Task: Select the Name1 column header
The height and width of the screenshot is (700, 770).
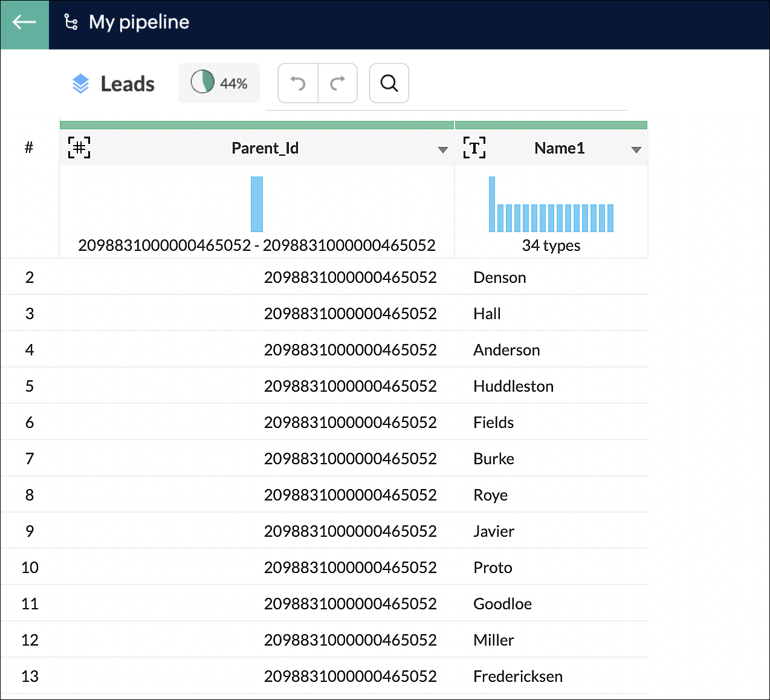Action: (x=559, y=148)
